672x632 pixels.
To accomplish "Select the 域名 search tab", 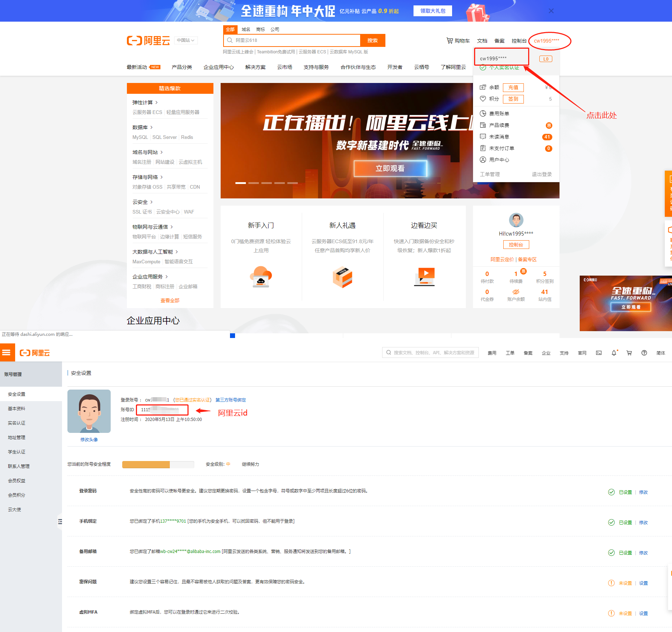I will pos(246,30).
